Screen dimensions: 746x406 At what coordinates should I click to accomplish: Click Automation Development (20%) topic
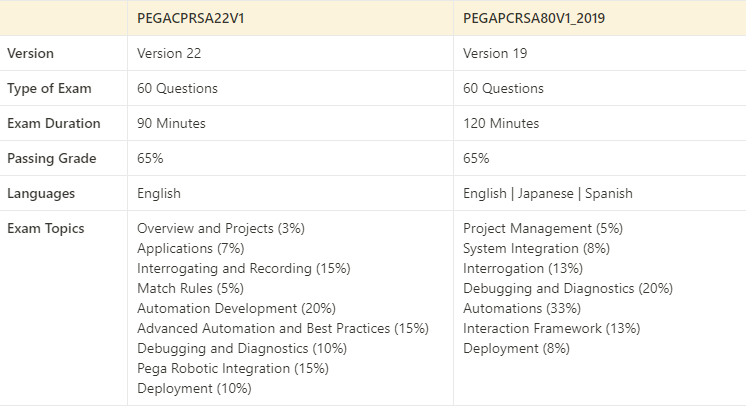236,309
